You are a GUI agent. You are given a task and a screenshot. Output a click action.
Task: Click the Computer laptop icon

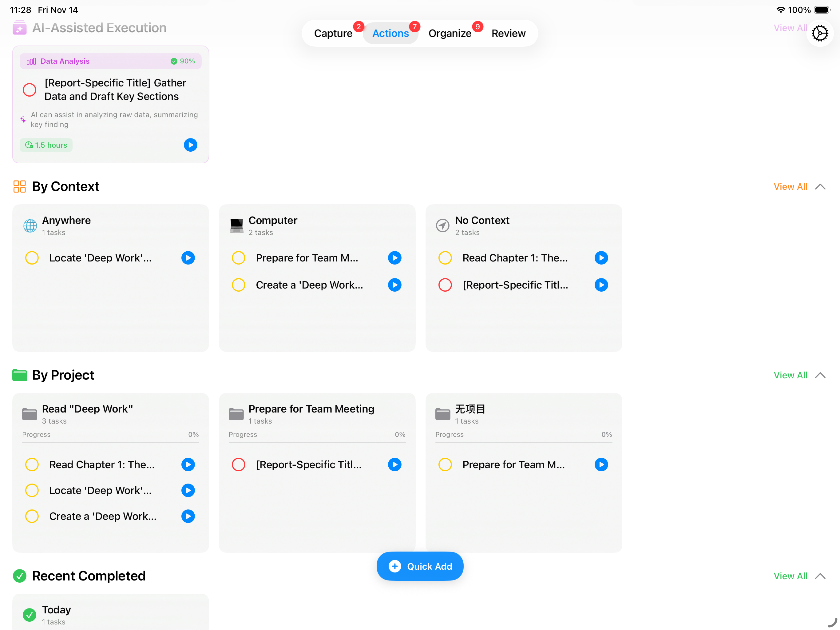(x=236, y=226)
